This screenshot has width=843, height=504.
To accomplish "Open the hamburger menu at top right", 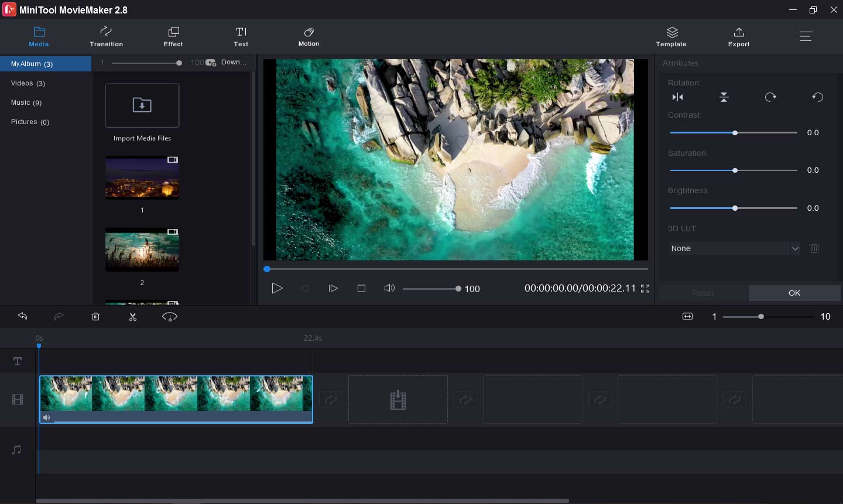I will click(x=806, y=36).
